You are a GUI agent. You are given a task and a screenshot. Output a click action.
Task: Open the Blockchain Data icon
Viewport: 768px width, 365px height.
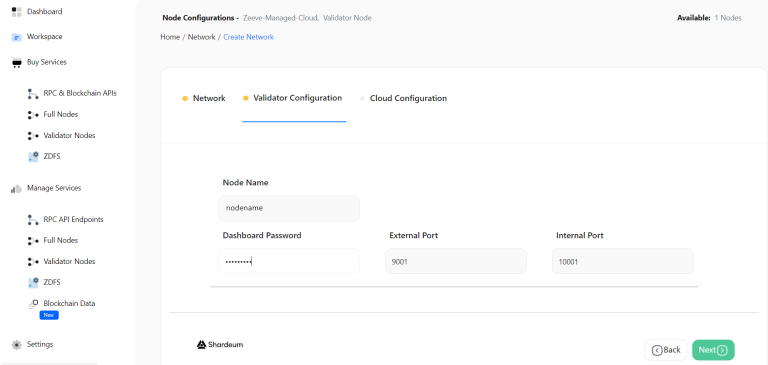33,304
